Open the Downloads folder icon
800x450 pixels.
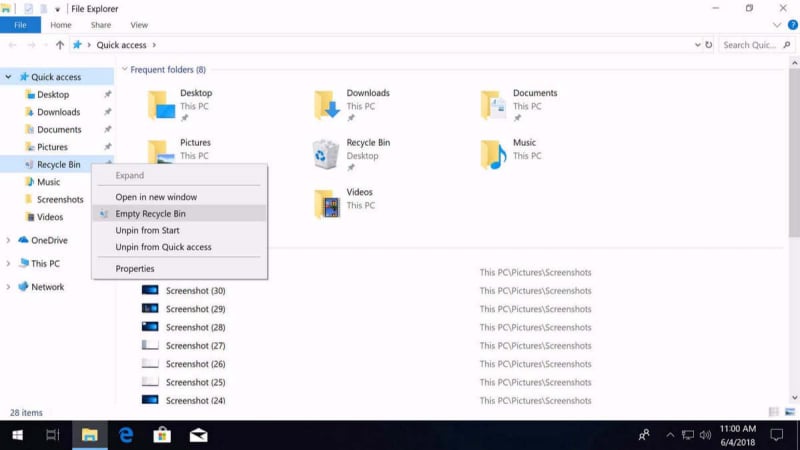tap(326, 104)
